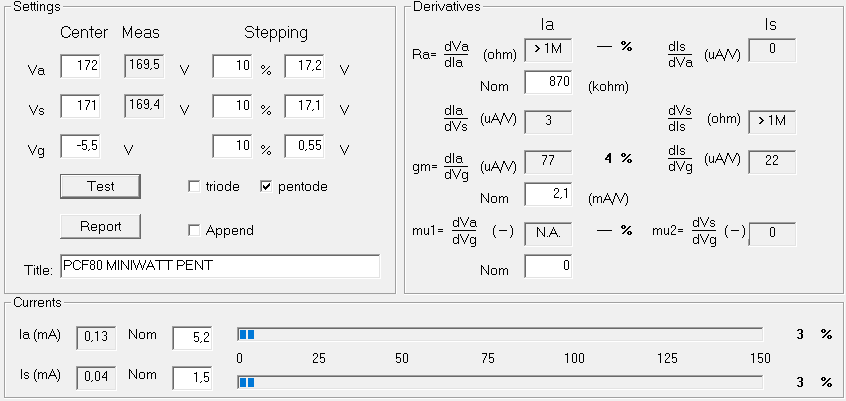Edit the Title field PCF80 MINIWATT PENT
This screenshot has height=401, width=846.
coord(220,267)
